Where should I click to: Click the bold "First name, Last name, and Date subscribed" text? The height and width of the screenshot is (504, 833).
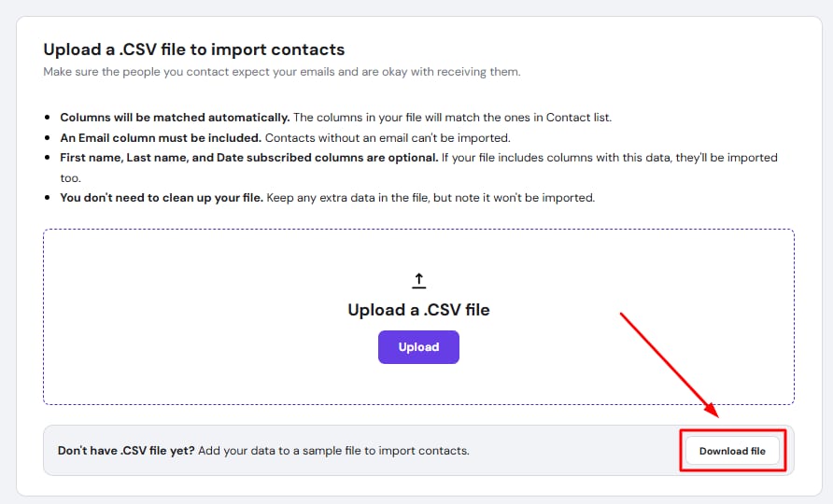tap(249, 158)
